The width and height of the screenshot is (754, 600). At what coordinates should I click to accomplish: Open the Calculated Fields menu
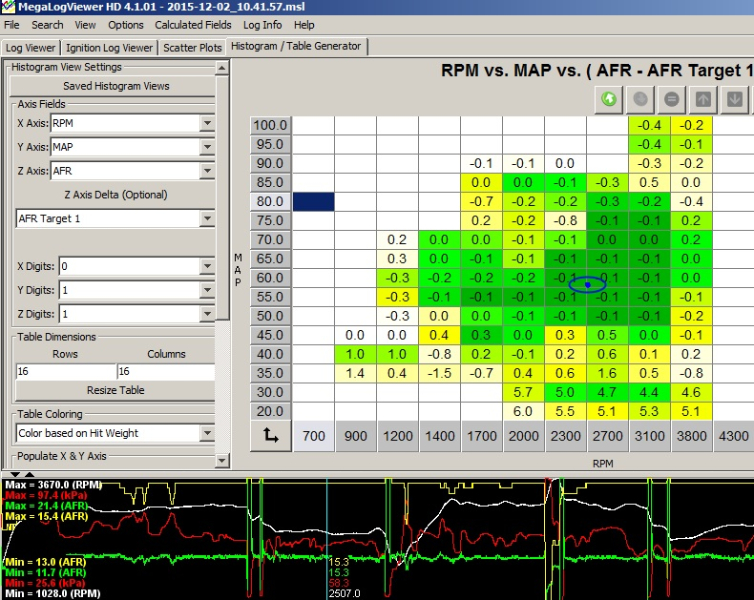coord(192,25)
